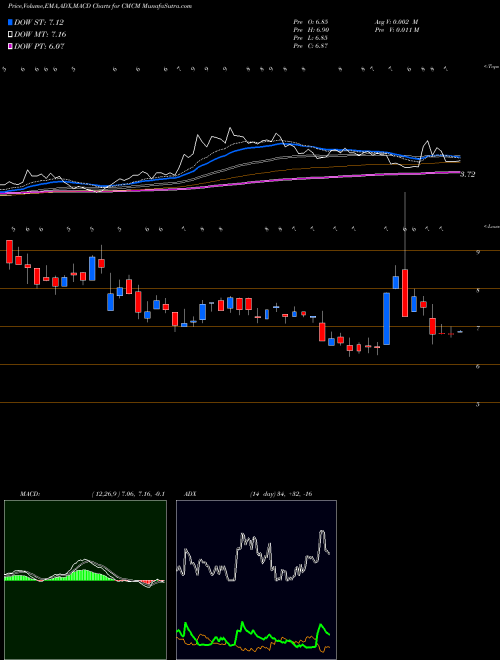Click the 'Pre V: 0.011 M' volume text
This screenshot has width=500, height=660.
pyautogui.click(x=396, y=30)
